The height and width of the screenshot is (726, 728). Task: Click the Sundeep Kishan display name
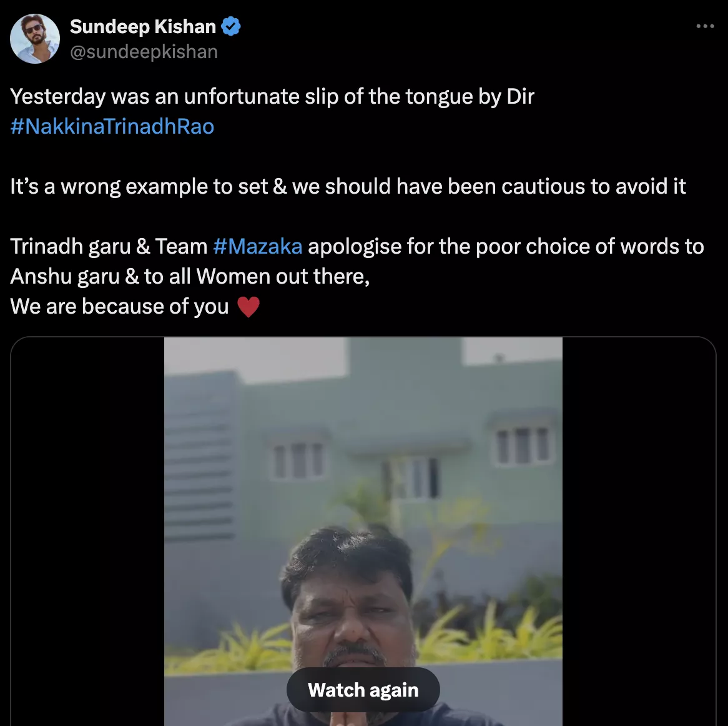point(142,27)
